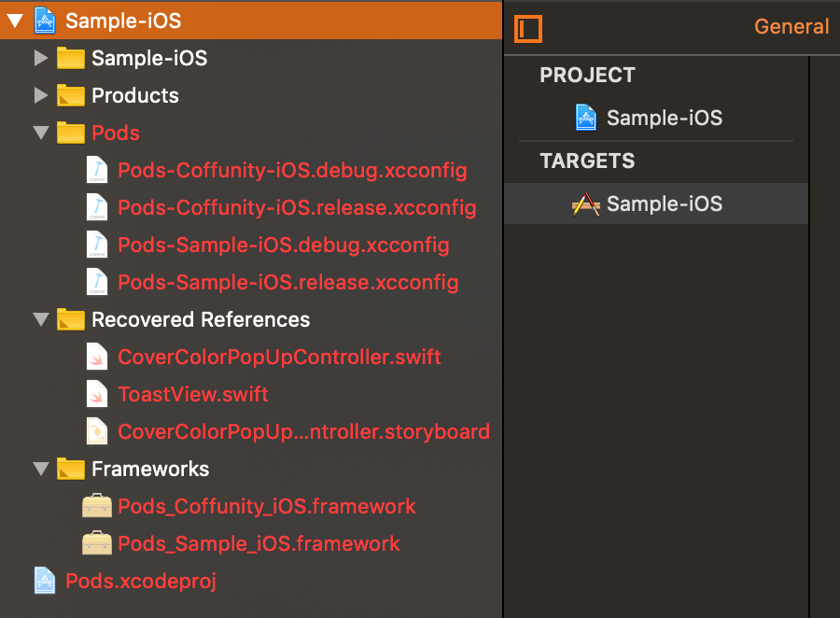Image resolution: width=840 pixels, height=618 pixels.
Task: Click the Sample-iOS project icon at the top
Action: (x=44, y=20)
